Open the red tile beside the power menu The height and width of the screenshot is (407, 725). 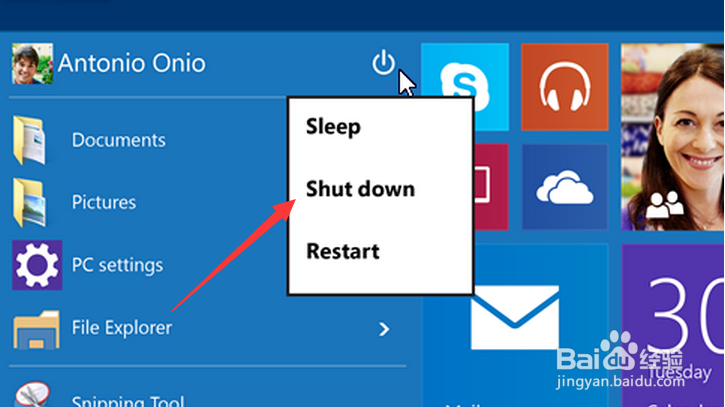[491, 186]
